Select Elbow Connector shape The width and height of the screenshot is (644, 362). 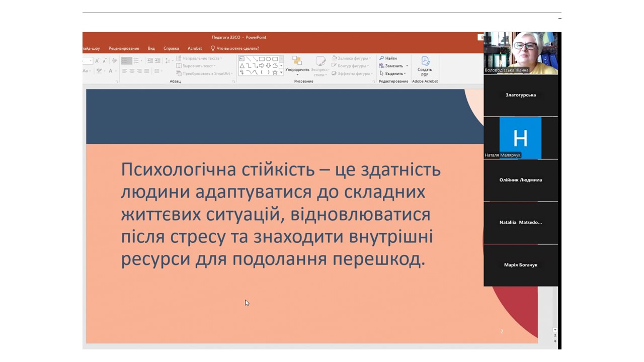[x=249, y=65]
